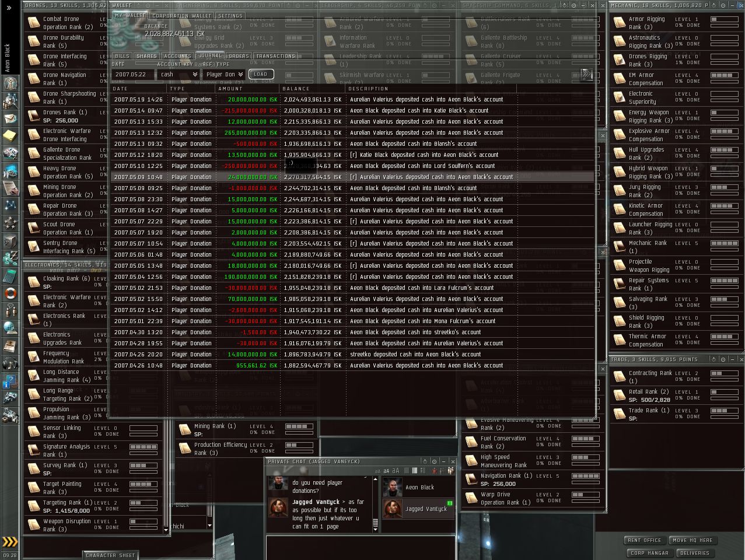Set private chat font to medium aA

pyautogui.click(x=386, y=471)
